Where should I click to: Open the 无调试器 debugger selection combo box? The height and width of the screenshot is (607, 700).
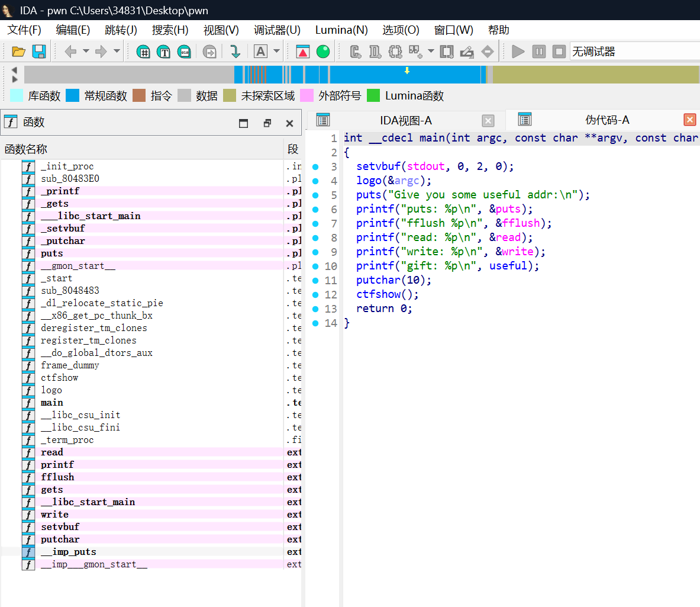coord(635,52)
